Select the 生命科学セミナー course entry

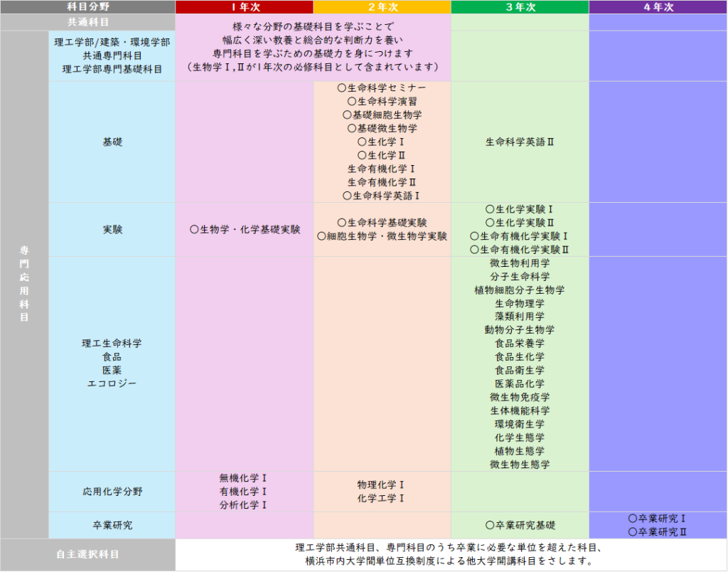(382, 88)
